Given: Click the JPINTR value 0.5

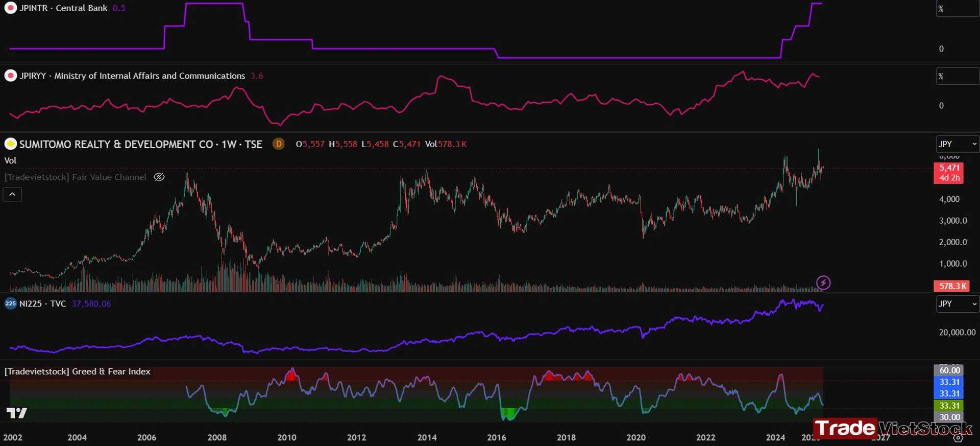Looking at the screenshot, I should click(x=119, y=8).
